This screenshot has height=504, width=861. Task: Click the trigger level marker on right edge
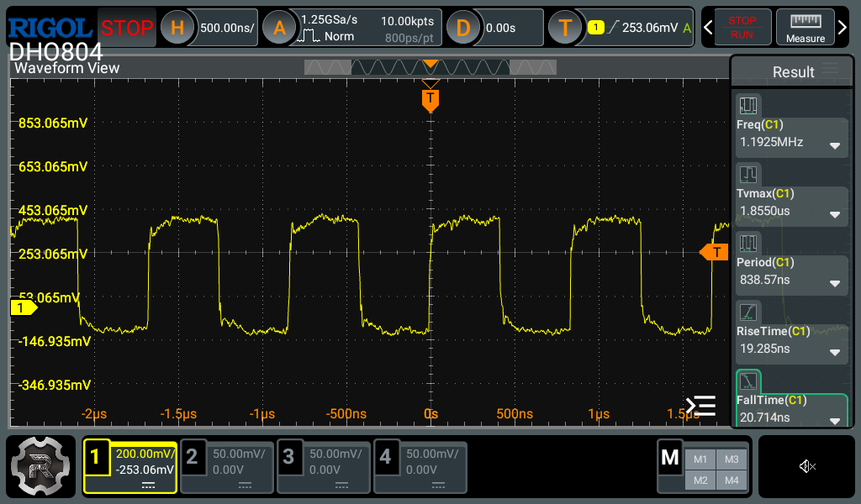[714, 252]
